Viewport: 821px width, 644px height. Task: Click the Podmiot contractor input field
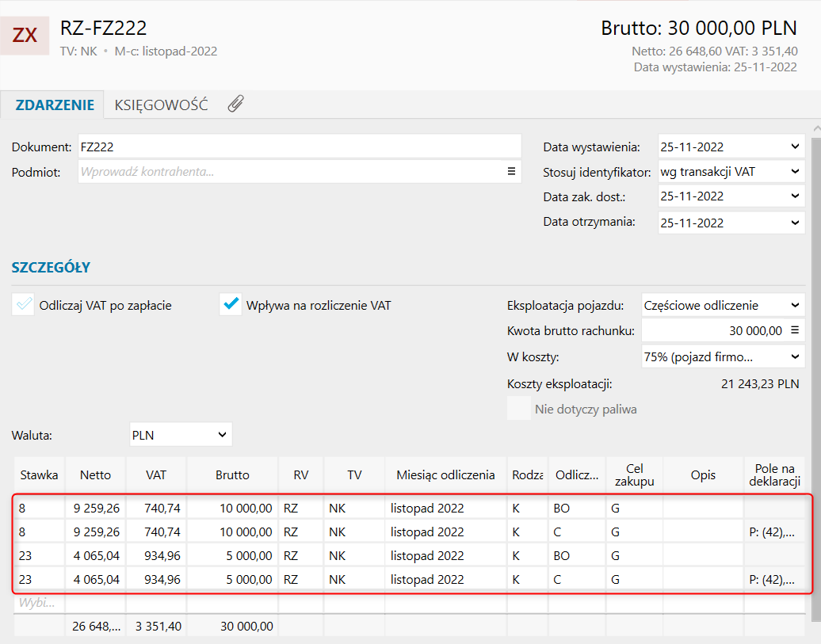pyautogui.click(x=291, y=171)
